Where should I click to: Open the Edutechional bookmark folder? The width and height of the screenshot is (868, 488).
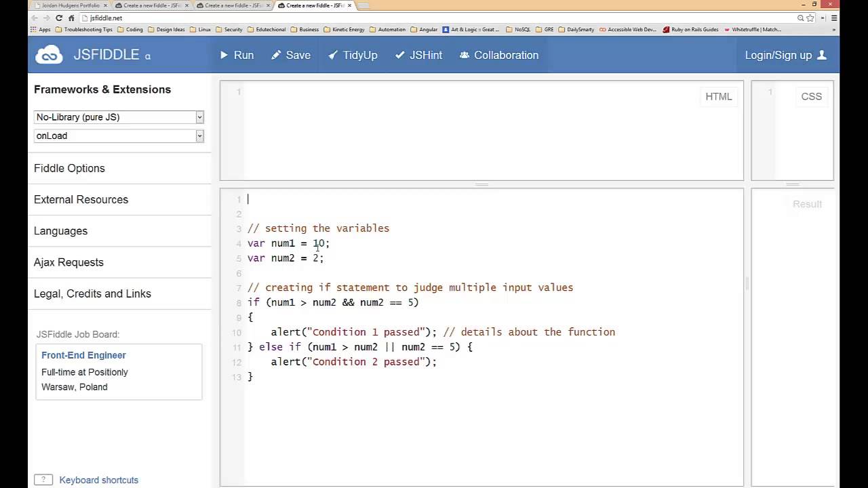pyautogui.click(x=267, y=30)
